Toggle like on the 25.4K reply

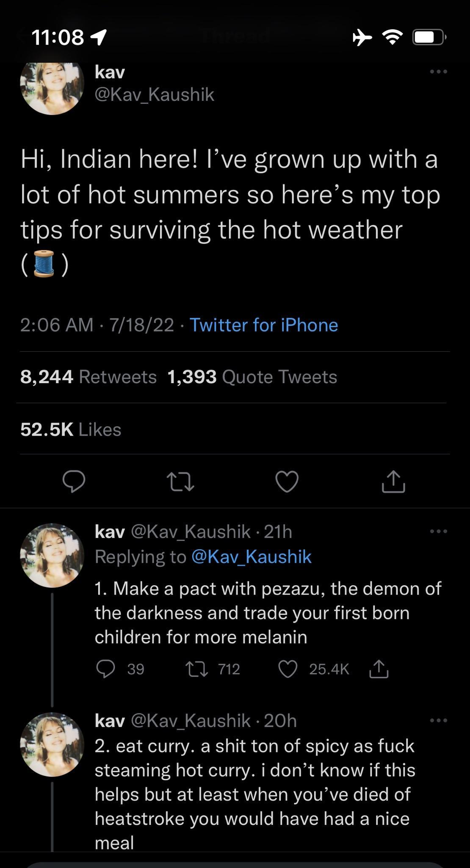(289, 669)
